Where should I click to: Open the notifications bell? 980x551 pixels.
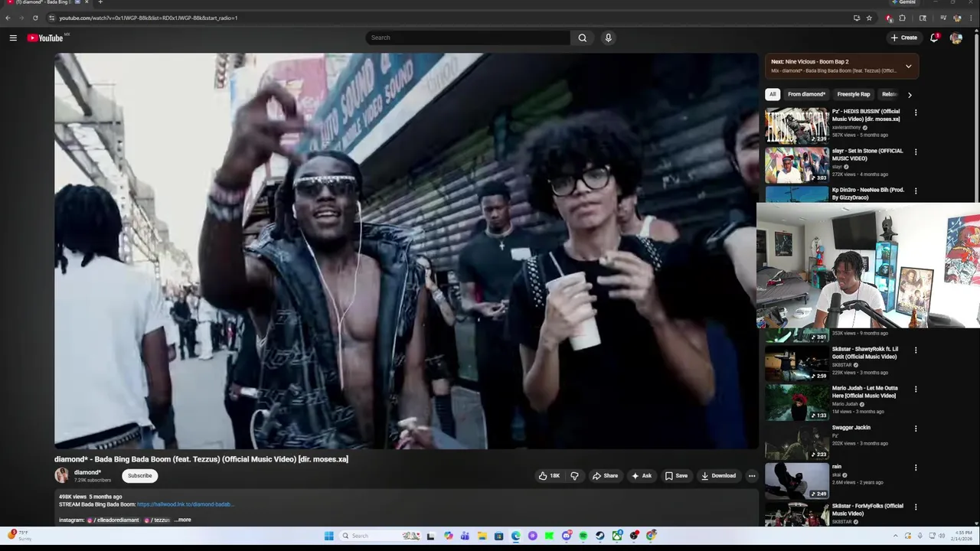coord(934,37)
